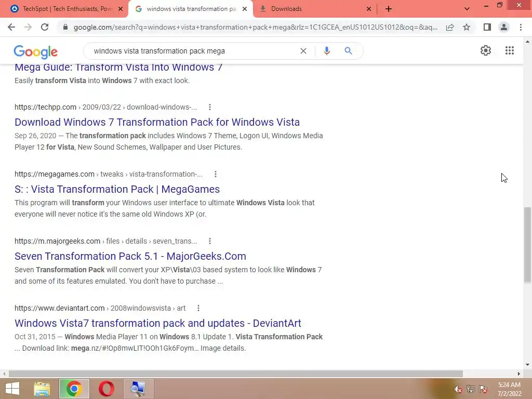Reload the current page
This screenshot has height=399, width=532.
pos(45,27)
